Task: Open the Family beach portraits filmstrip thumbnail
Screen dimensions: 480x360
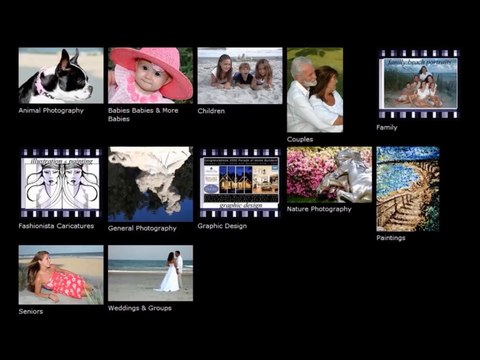Action: [x=419, y=84]
